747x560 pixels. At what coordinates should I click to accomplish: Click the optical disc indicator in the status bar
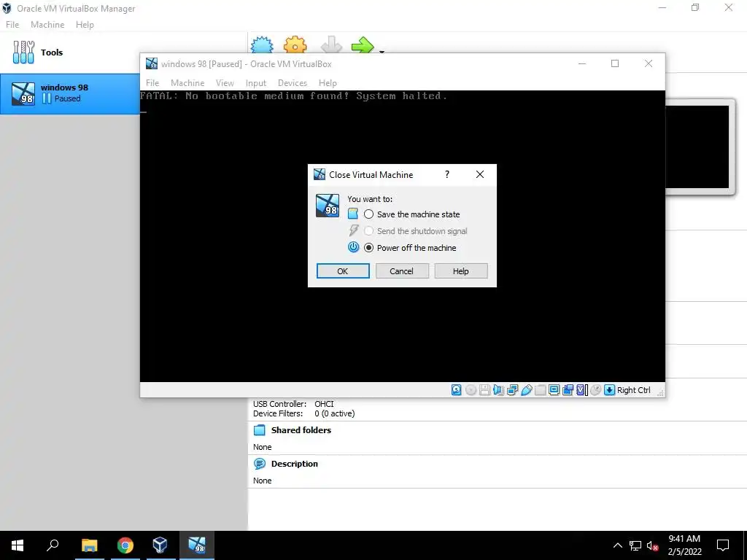[x=471, y=390]
